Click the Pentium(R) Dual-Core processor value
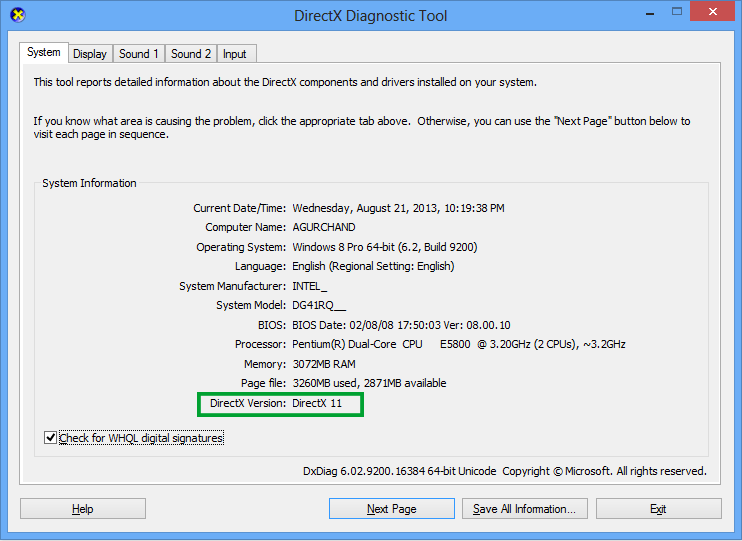Screen dimensions: 742x541 pos(459,344)
